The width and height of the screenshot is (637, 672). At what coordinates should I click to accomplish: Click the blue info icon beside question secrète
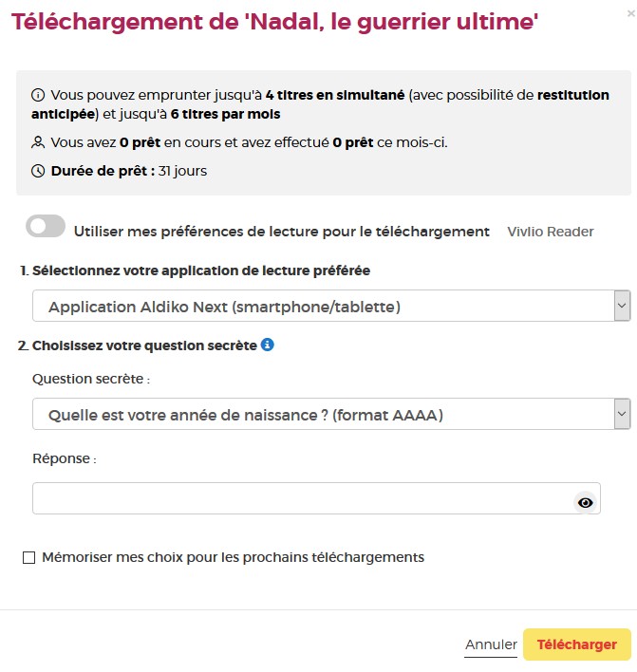pyautogui.click(x=268, y=345)
